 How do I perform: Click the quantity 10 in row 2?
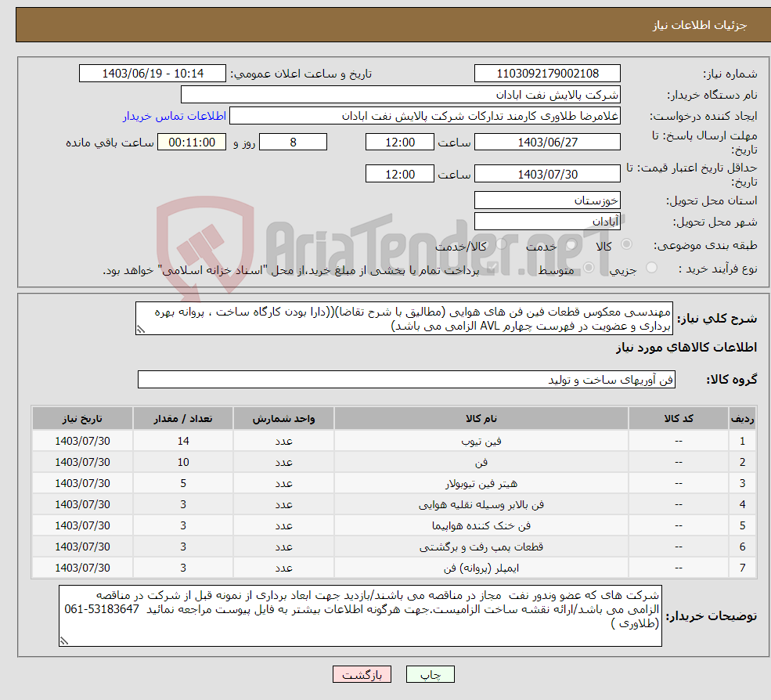(x=183, y=463)
